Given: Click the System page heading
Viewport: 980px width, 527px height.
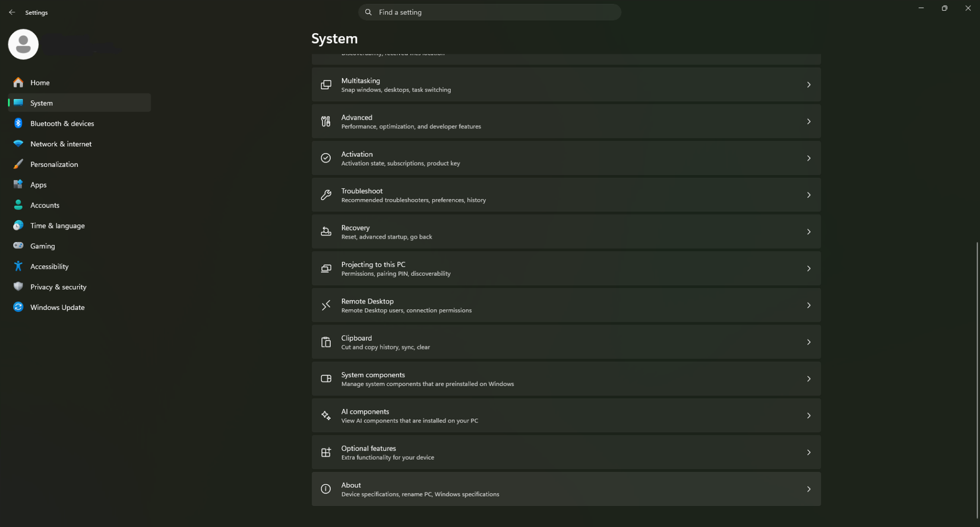Looking at the screenshot, I should click(x=334, y=39).
